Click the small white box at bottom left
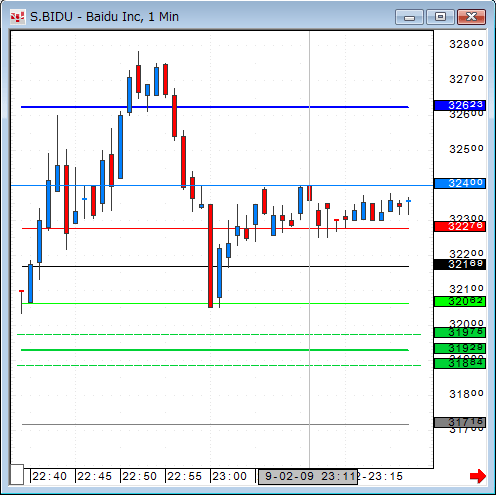The image size is (496, 495). pos(17,474)
